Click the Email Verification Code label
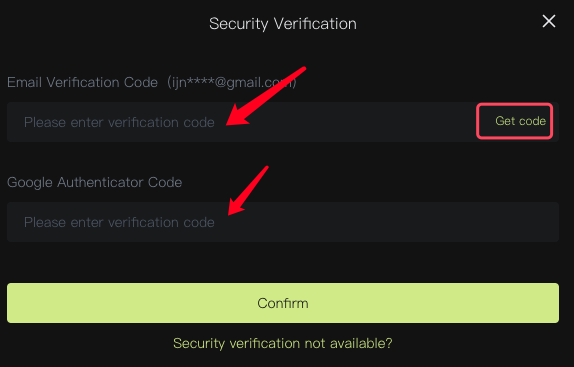The image size is (574, 367). 82,82
